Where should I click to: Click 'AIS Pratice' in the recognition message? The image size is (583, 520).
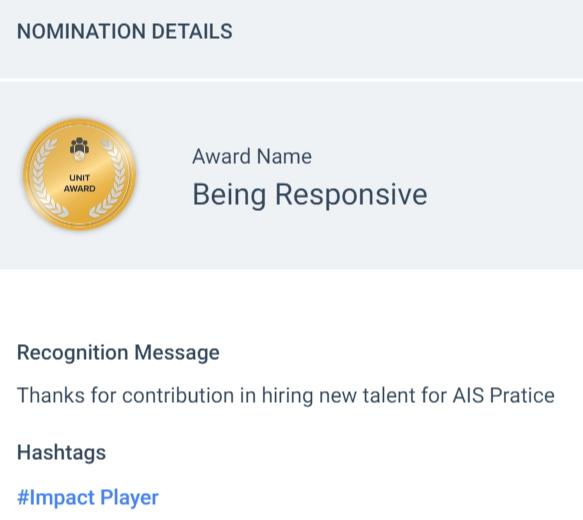504,395
